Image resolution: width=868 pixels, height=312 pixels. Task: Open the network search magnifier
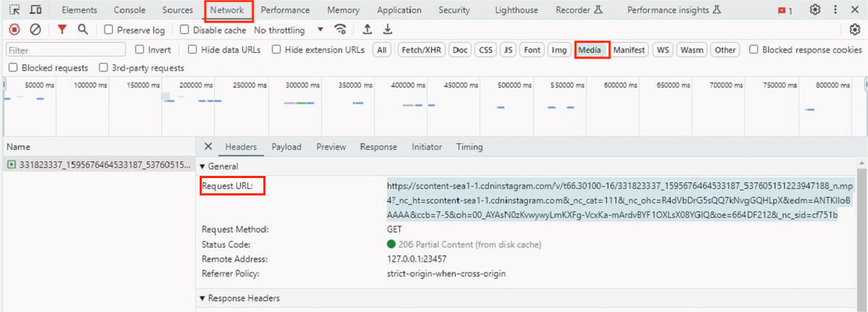[x=82, y=30]
